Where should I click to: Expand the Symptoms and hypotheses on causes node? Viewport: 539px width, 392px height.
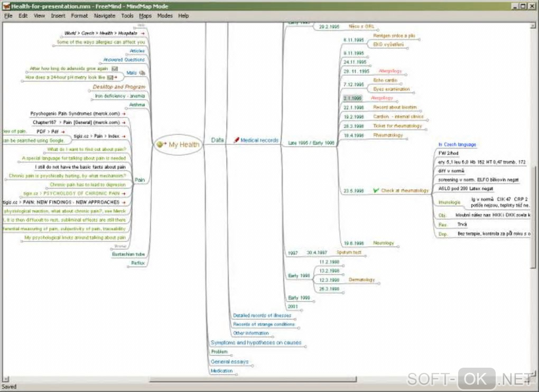305,347
